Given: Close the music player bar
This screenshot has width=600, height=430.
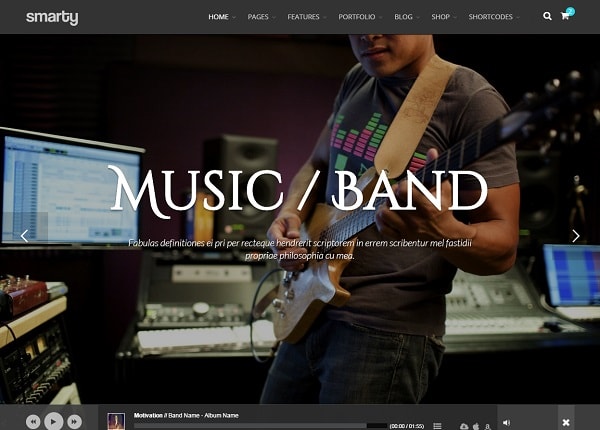Looking at the screenshot, I should [x=566, y=422].
